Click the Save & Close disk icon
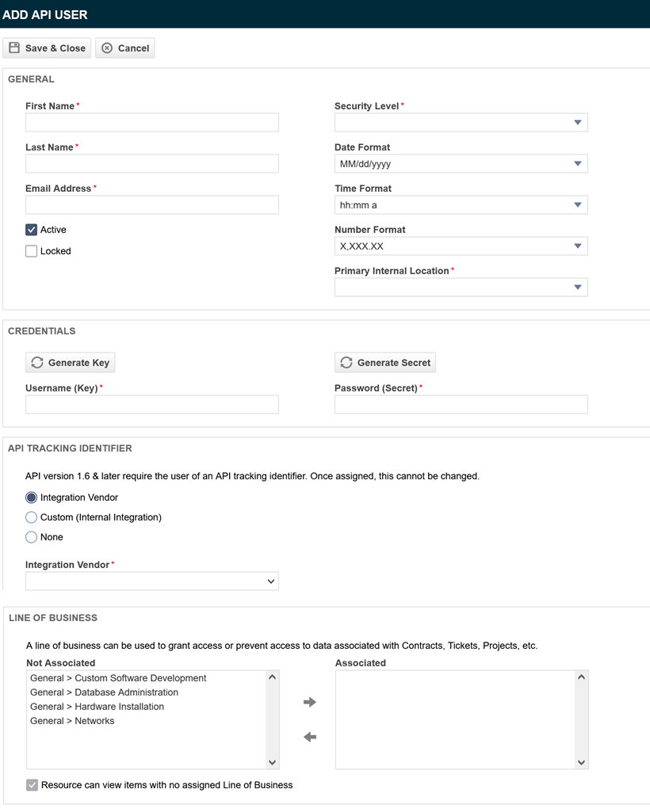This screenshot has width=650, height=812. click(x=14, y=48)
